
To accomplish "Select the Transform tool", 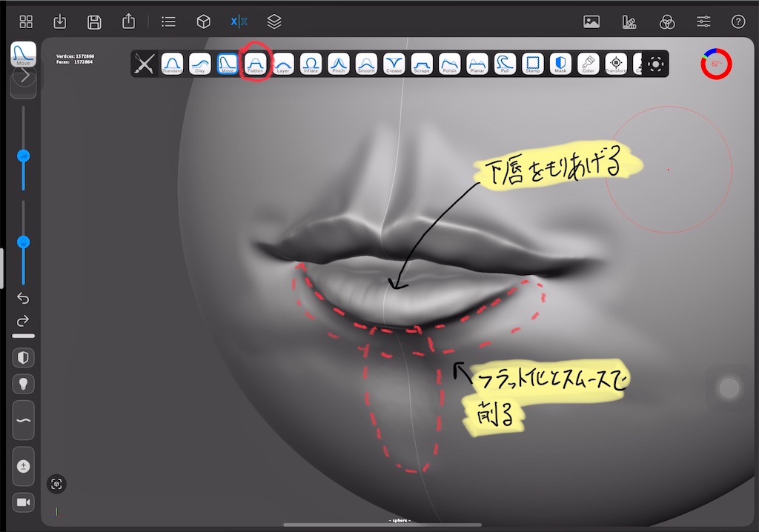I will 616,64.
